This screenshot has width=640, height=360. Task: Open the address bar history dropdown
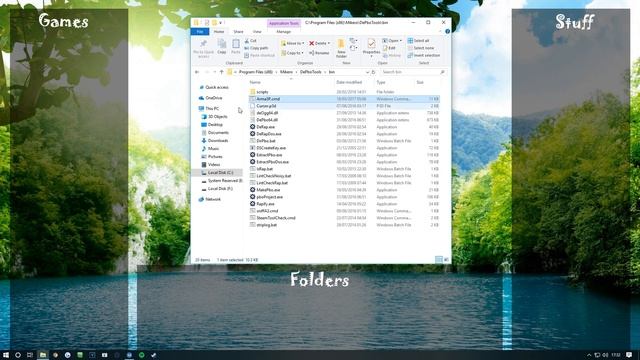click(367, 72)
